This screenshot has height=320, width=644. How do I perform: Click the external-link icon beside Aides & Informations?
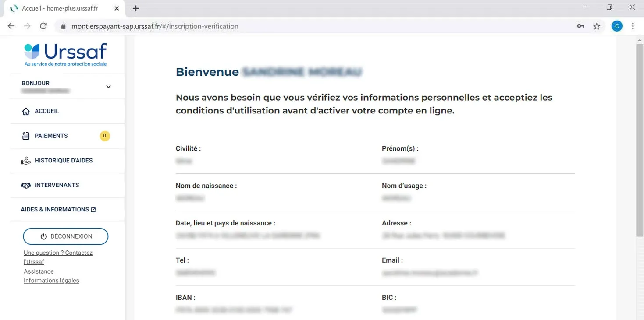click(x=93, y=210)
